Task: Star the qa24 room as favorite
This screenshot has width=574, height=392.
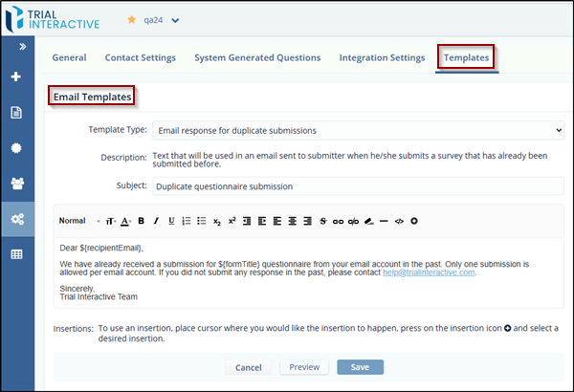Action: tap(132, 20)
